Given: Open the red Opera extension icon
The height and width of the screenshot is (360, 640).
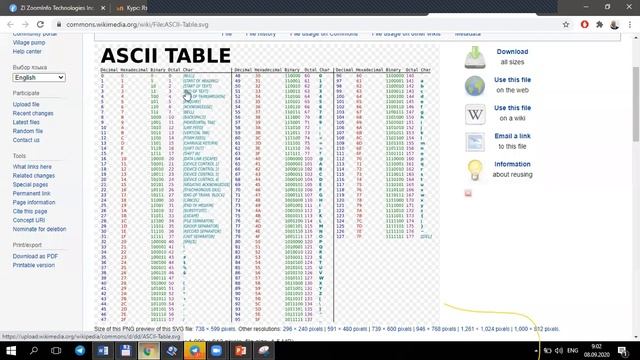Looking at the screenshot, I should point(584,24).
